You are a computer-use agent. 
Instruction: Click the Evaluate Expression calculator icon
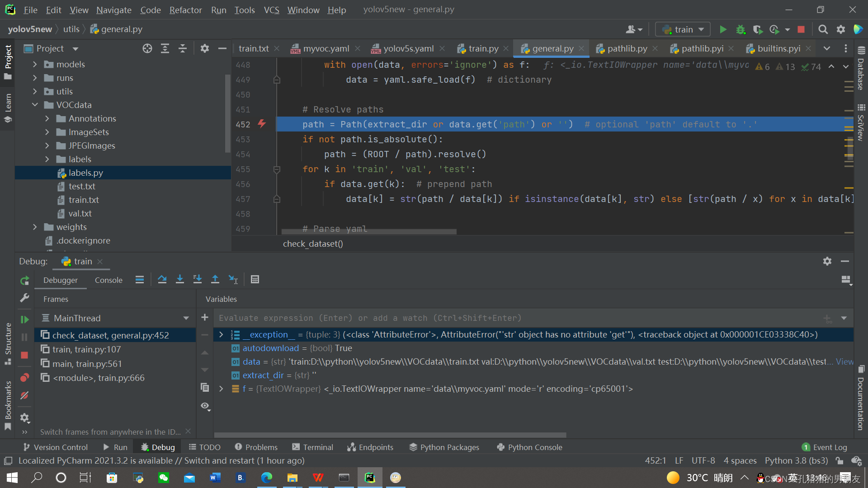pos(255,280)
